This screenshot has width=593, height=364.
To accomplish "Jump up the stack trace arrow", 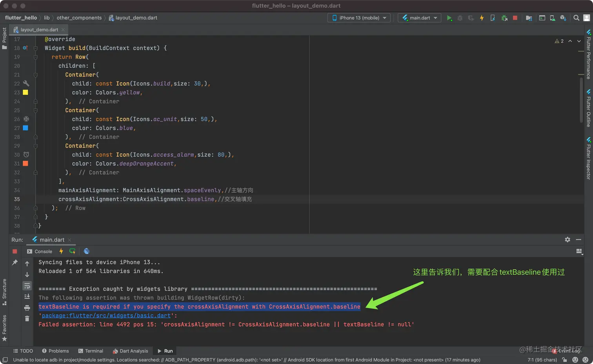I will pos(27,264).
